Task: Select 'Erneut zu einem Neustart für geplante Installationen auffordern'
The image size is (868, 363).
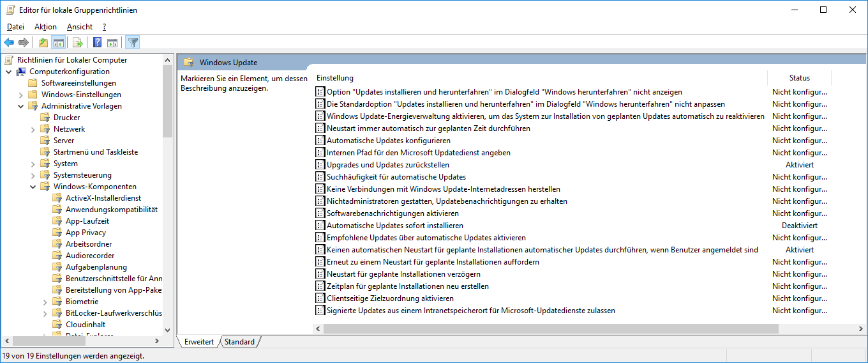Action: coord(433,262)
